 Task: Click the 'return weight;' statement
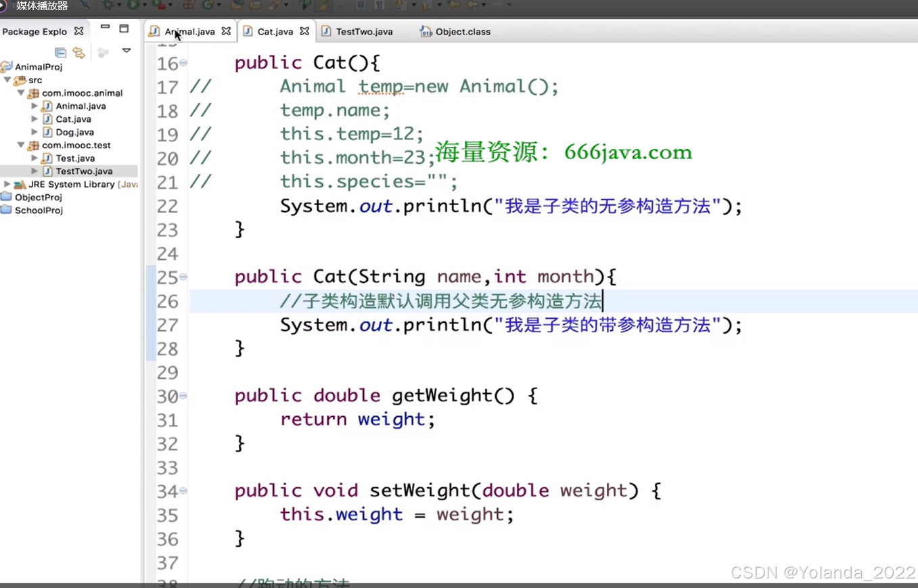click(358, 420)
